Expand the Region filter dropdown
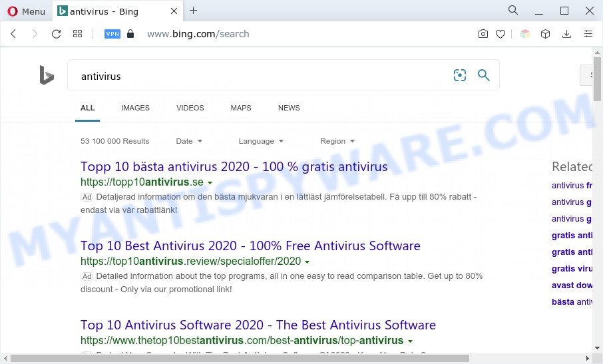The image size is (603, 364). pyautogui.click(x=337, y=141)
